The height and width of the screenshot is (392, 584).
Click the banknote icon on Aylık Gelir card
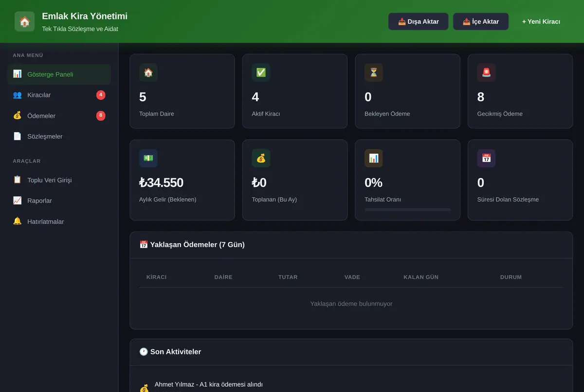148,158
